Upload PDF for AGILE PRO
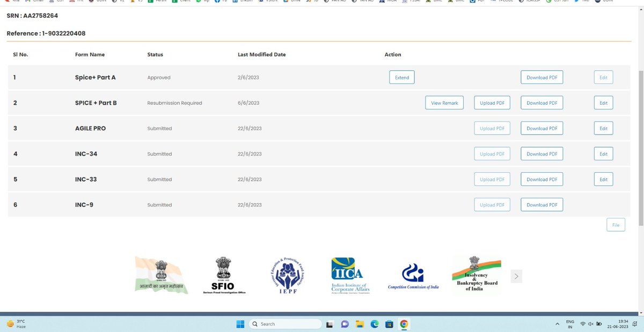 [492, 128]
